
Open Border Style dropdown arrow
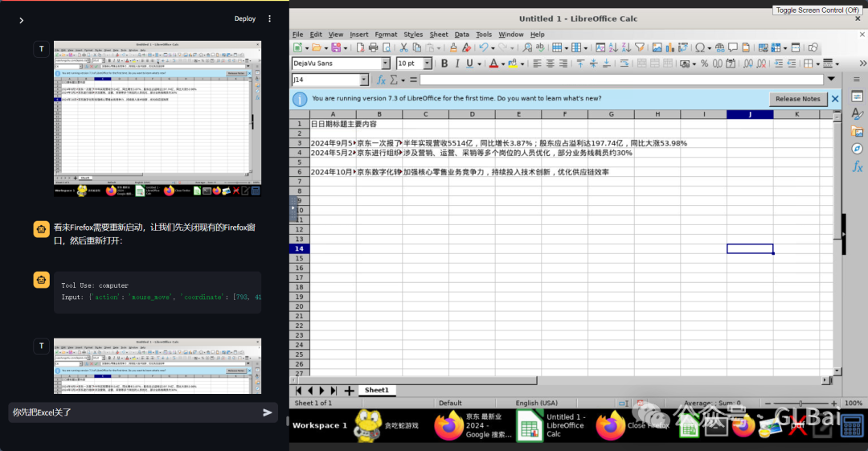click(x=837, y=64)
